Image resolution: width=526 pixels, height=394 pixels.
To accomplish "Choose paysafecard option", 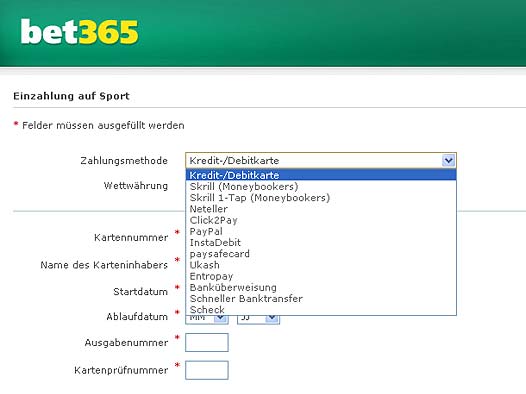I will click(321, 254).
